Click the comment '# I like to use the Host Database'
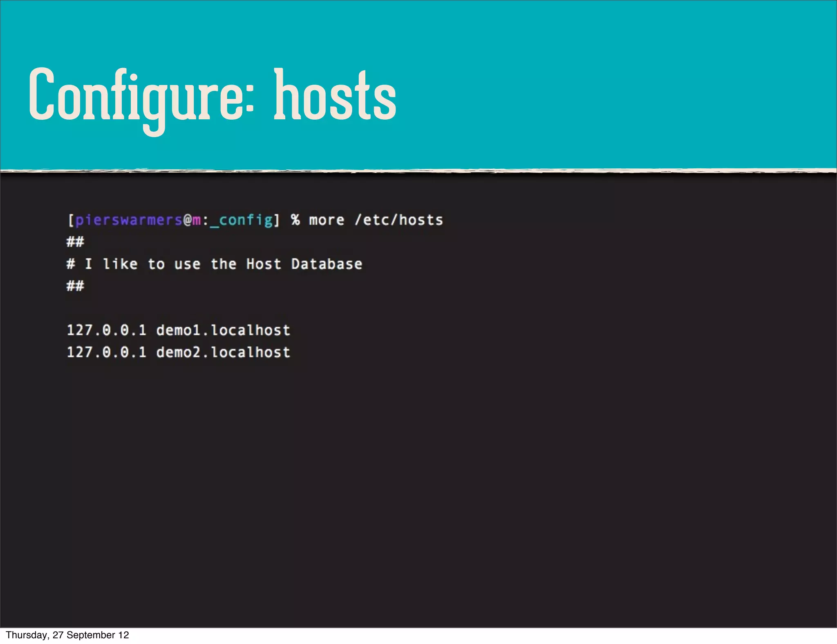The height and width of the screenshot is (644, 837). pos(215,264)
